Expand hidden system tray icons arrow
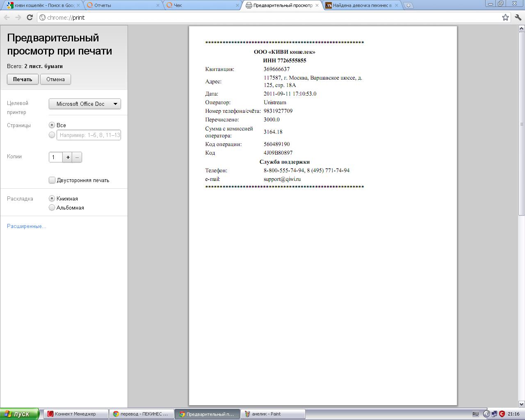The height and width of the screenshot is (420, 525). tap(486, 414)
